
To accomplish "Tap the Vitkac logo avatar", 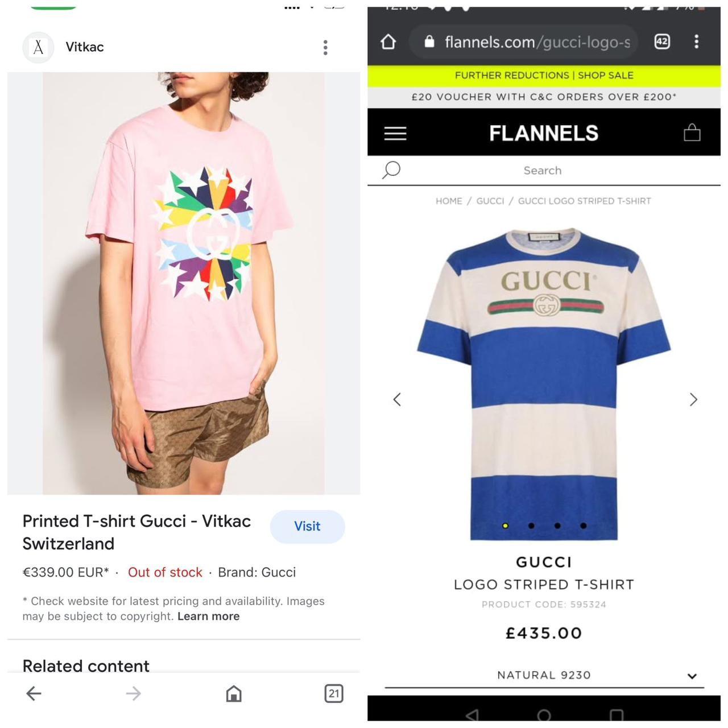I will [38, 47].
